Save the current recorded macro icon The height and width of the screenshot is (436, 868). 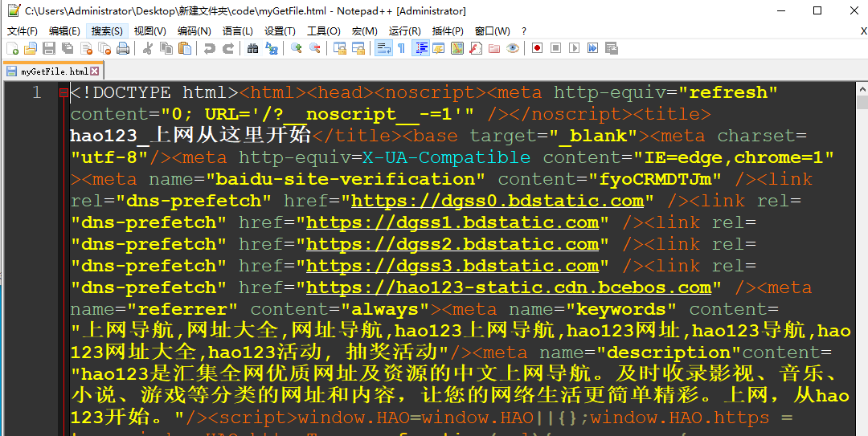point(611,48)
